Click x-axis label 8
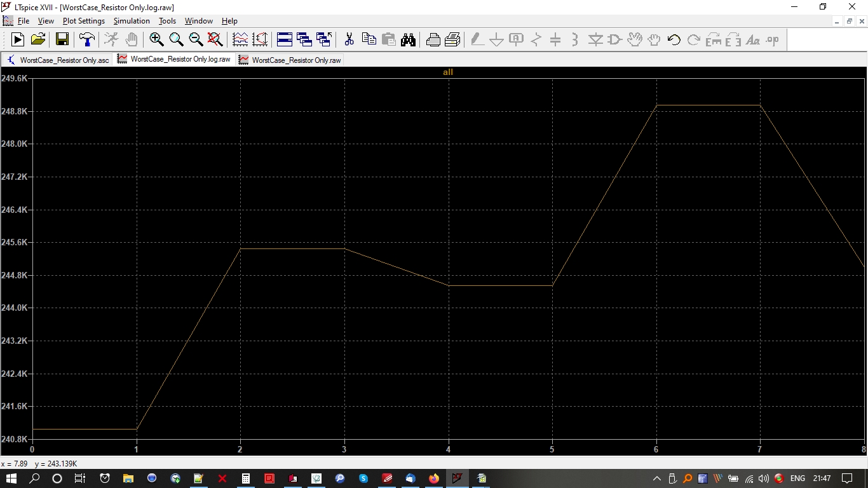The height and width of the screenshot is (488, 868). pos(864,449)
